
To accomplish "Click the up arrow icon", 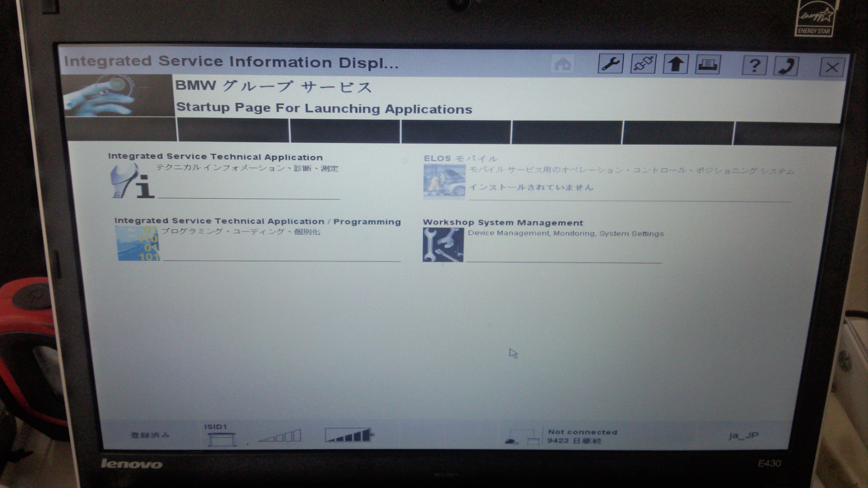I will (675, 65).
